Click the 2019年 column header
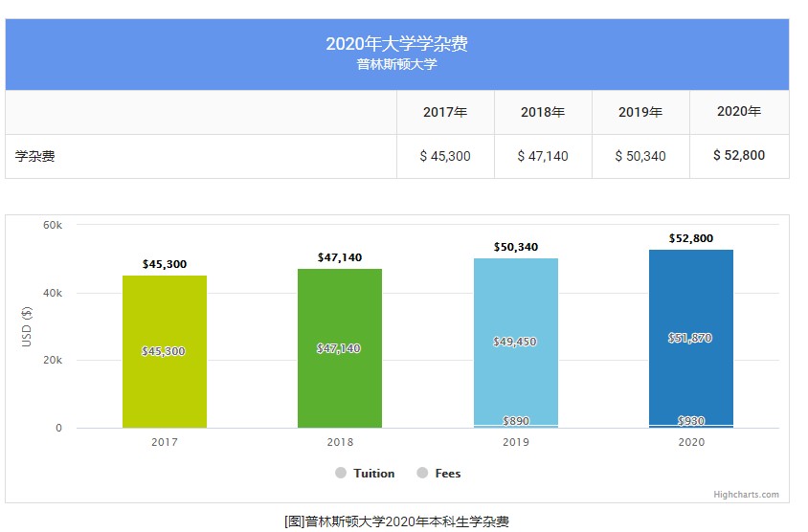This screenshot has width=808, height=532. (x=640, y=113)
